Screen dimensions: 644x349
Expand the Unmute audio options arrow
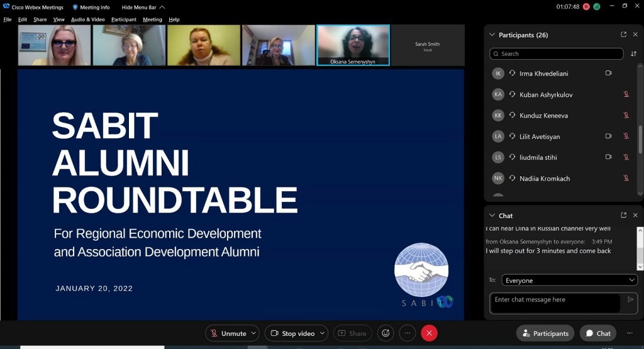click(x=254, y=333)
